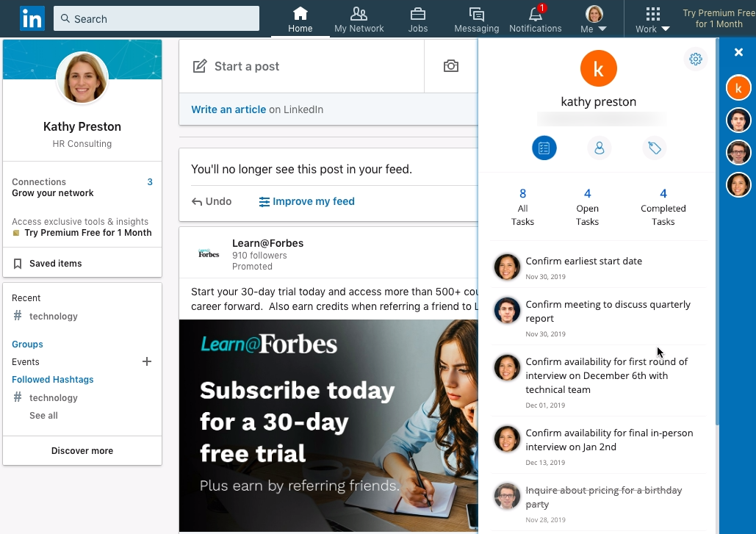Click the task panel scrollbar

[717, 232]
